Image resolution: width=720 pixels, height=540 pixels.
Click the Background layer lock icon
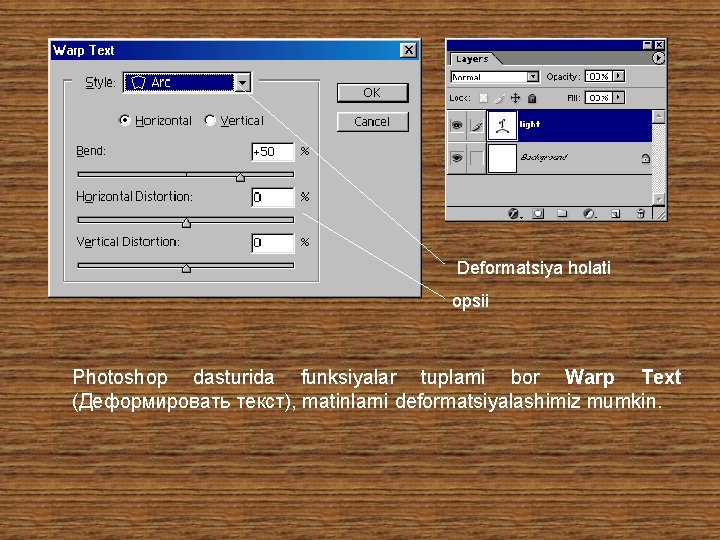pos(645,158)
